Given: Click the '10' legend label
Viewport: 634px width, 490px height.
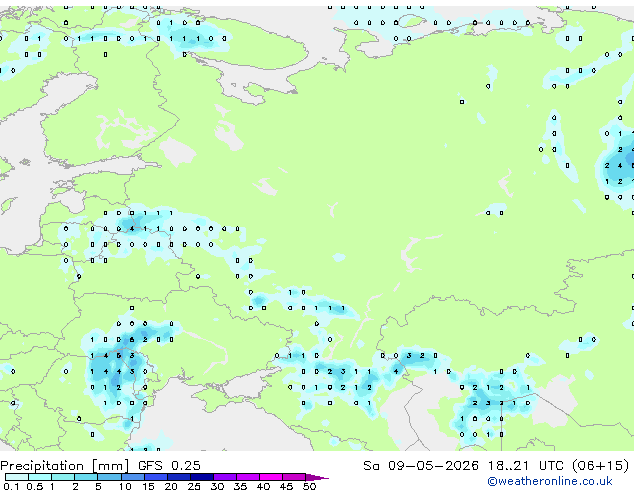Looking at the screenshot, I should click(125, 486).
